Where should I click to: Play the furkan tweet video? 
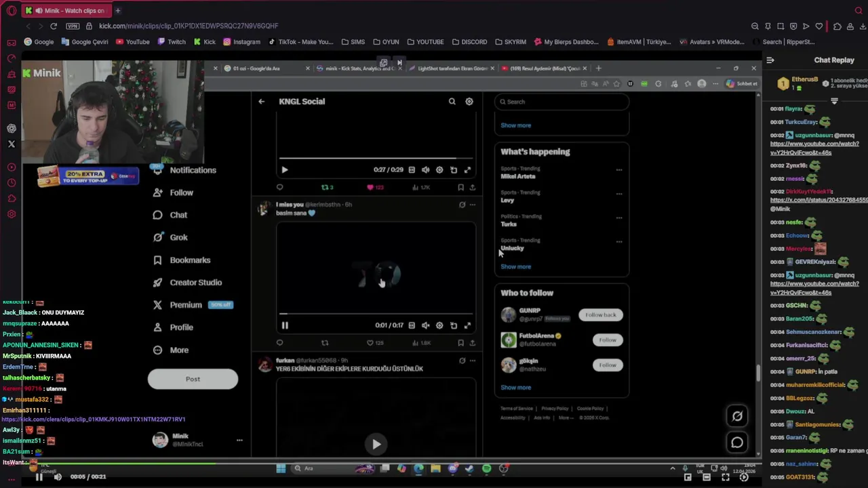click(x=376, y=444)
